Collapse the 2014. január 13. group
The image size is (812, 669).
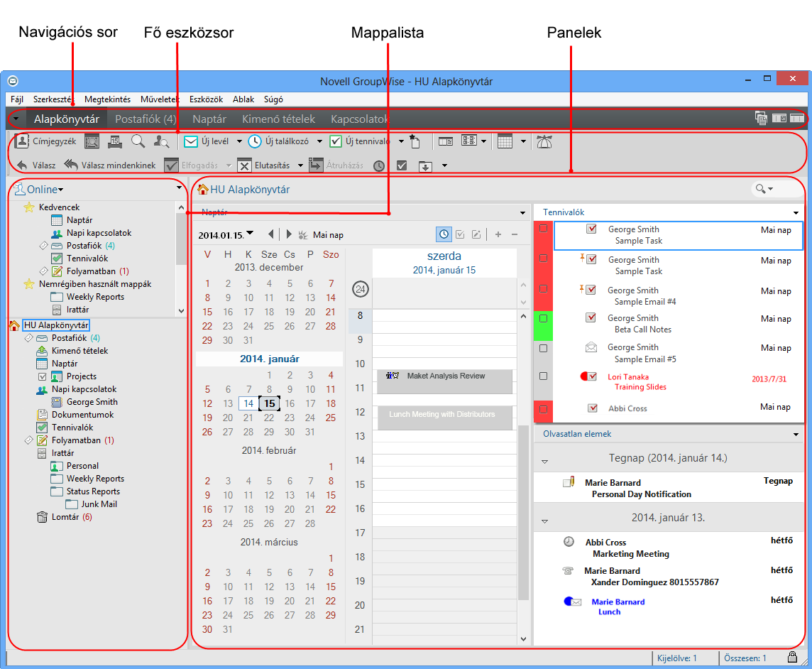point(545,521)
